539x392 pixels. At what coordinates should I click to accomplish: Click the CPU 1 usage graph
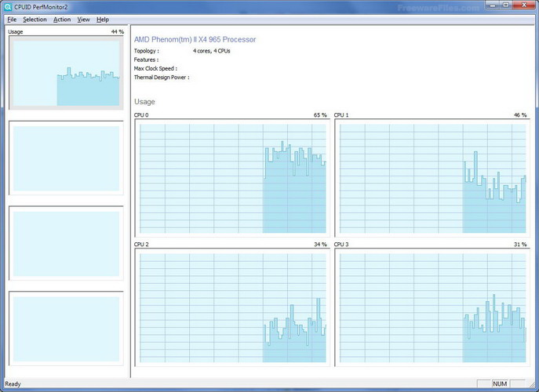point(432,178)
